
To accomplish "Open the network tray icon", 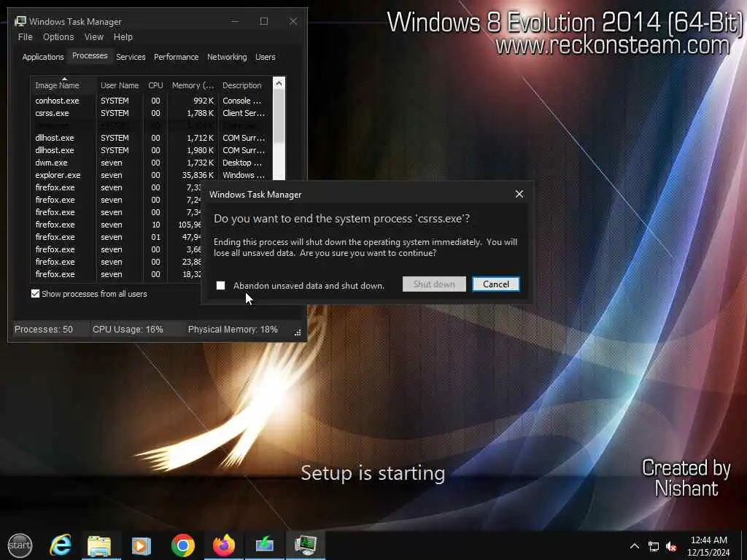I will click(654, 546).
